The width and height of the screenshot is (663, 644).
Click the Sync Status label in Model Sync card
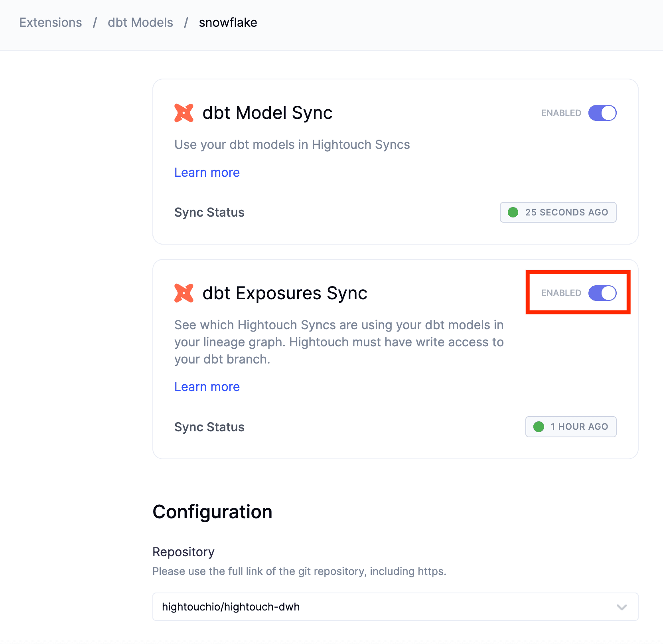click(x=209, y=212)
